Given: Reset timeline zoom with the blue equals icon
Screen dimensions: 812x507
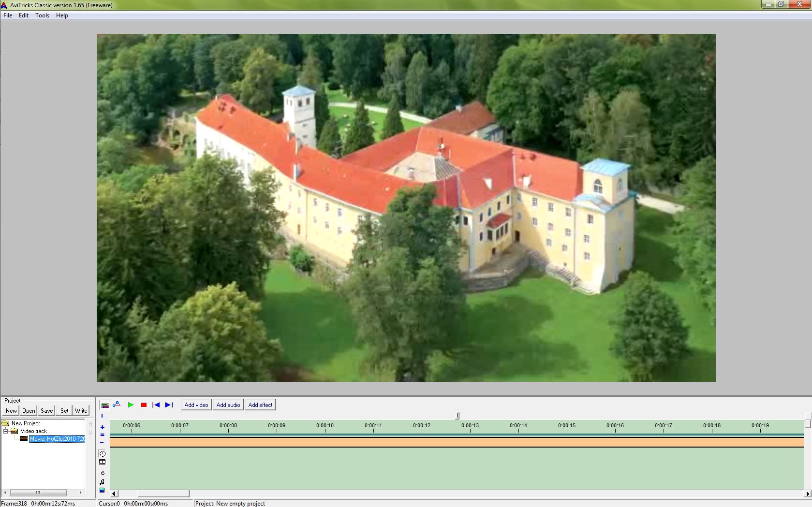Looking at the screenshot, I should click(x=102, y=435).
